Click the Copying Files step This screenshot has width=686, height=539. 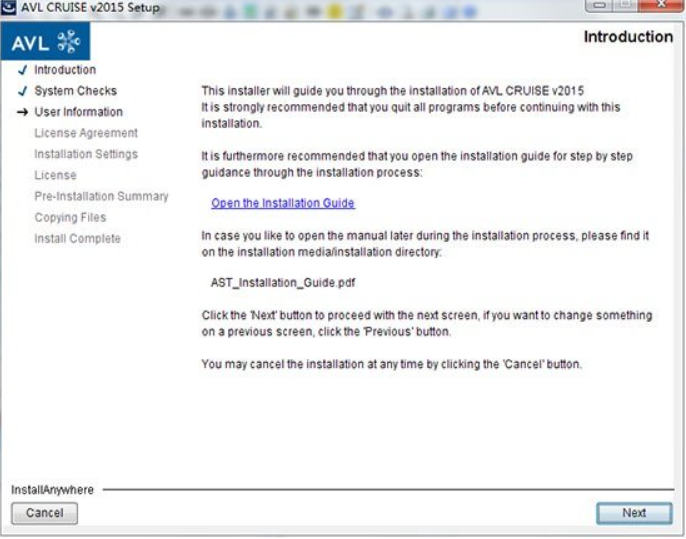point(70,217)
